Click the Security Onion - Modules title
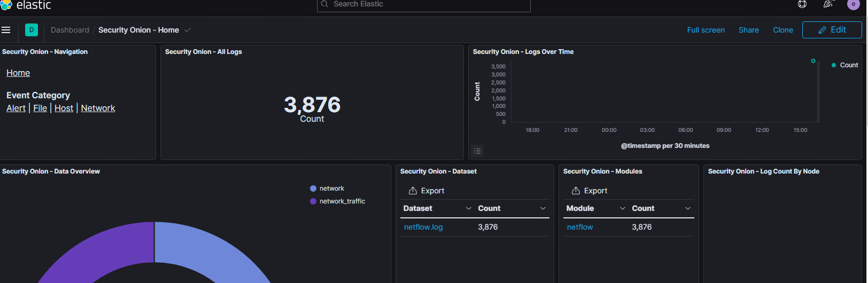Screen dimensions: 868x283 click(x=603, y=171)
